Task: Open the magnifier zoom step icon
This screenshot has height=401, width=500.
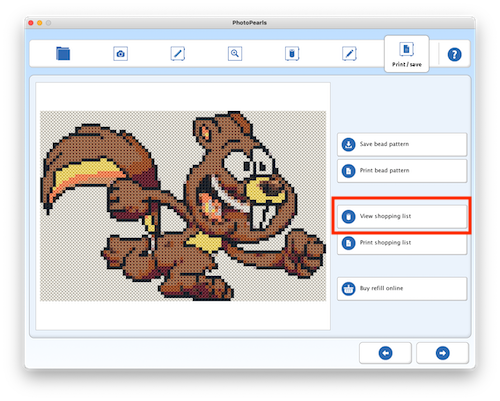Action: click(x=235, y=54)
